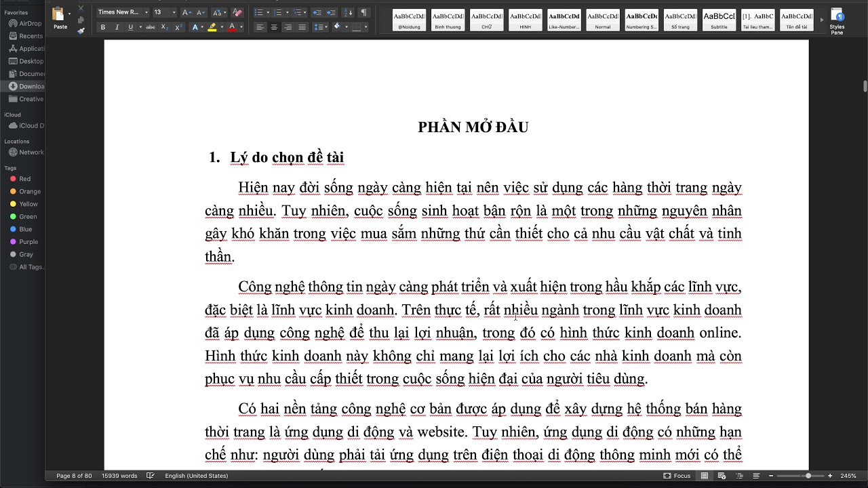Apply the Subtitle style

[719, 20]
